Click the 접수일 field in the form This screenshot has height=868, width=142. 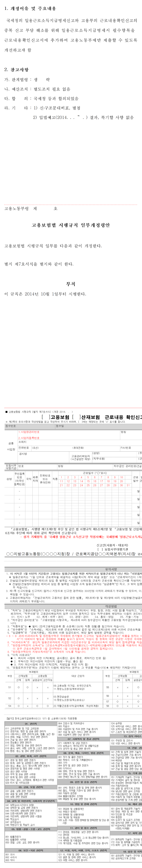(99, 426)
